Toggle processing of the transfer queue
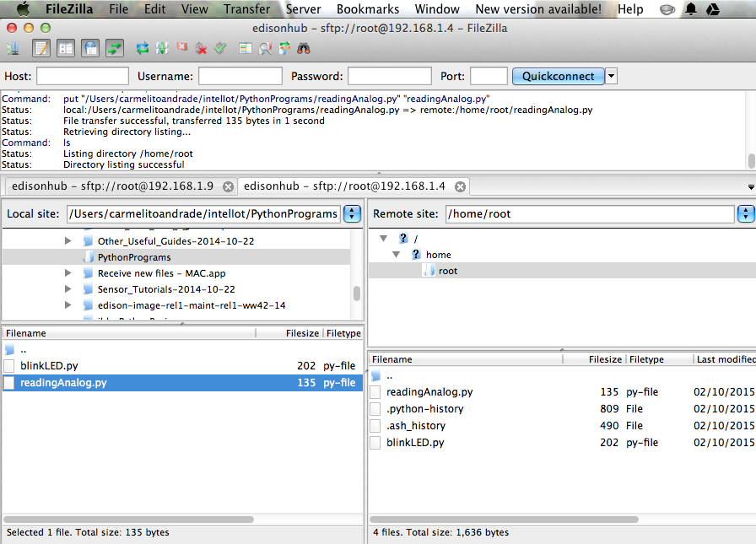 tap(162, 48)
